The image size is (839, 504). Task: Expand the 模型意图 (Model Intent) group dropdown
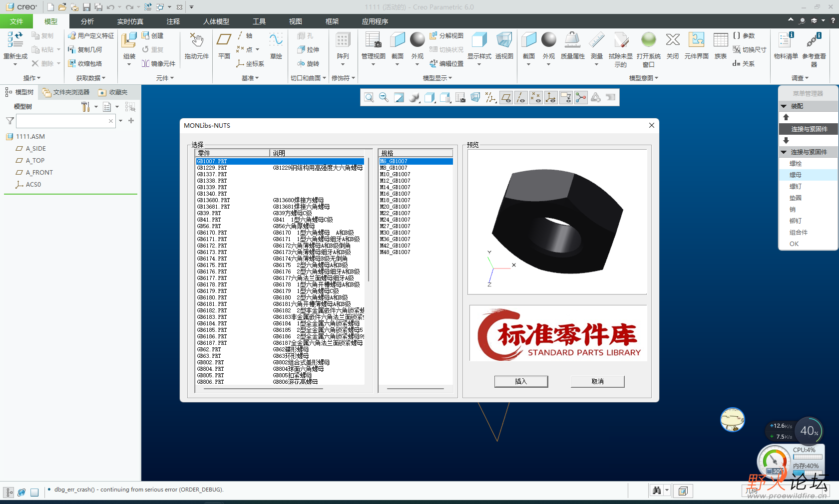644,78
